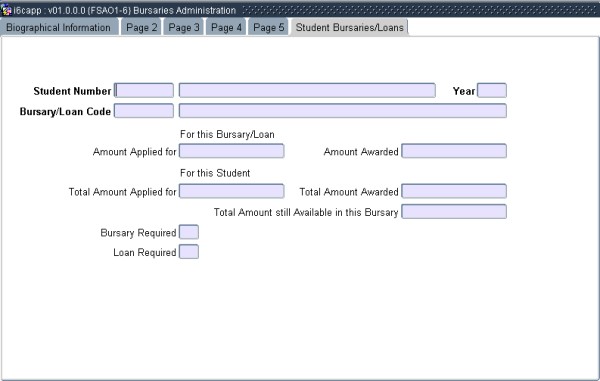This screenshot has height=381, width=600.
Task: Click the application icon in title bar
Action: [6, 10]
